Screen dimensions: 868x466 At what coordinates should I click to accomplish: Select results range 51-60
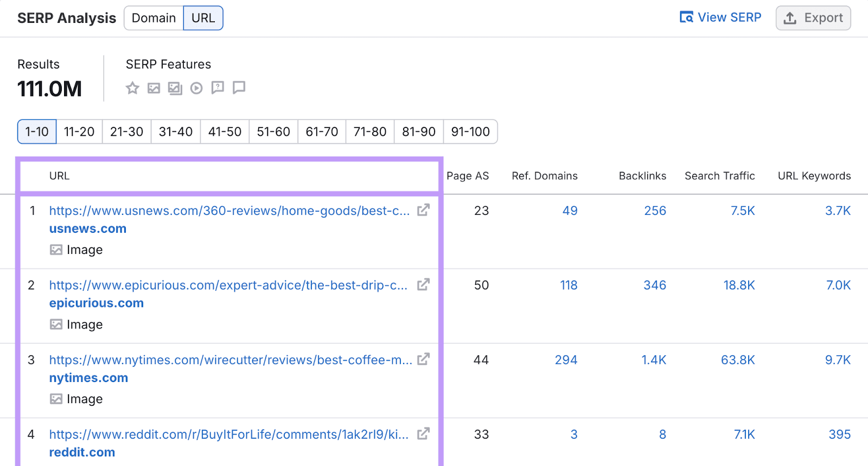point(273,131)
